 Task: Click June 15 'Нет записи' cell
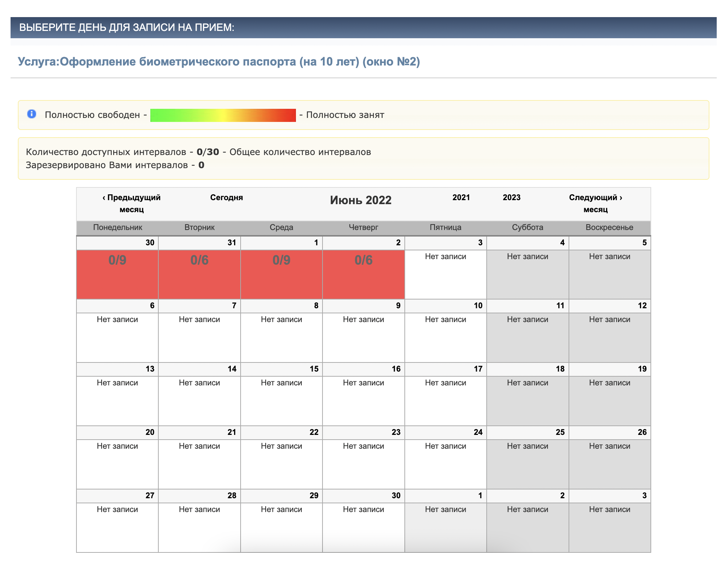(x=281, y=401)
